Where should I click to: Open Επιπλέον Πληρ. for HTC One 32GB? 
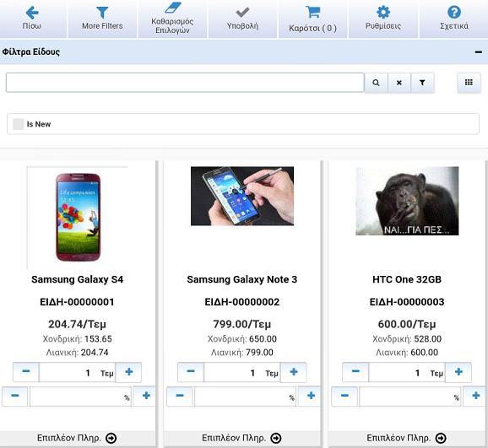coord(407,438)
